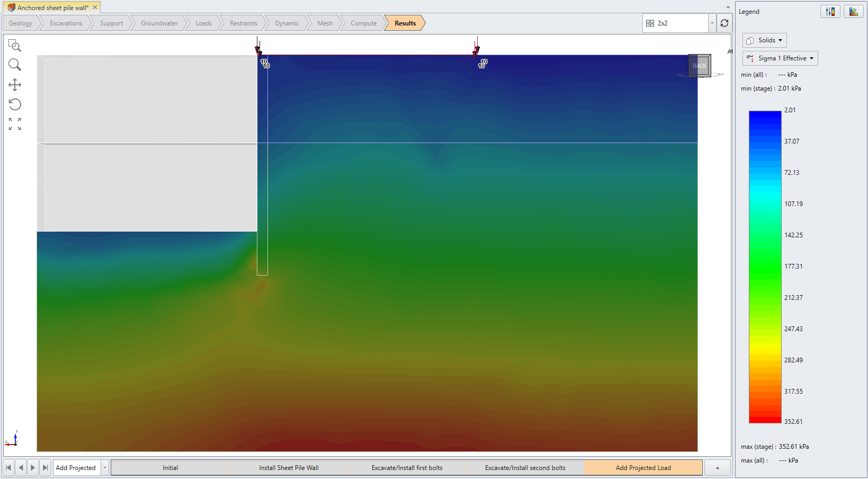Screen dimensions: 868x479
Task: Select the pan move tool
Action: [x=15, y=85]
